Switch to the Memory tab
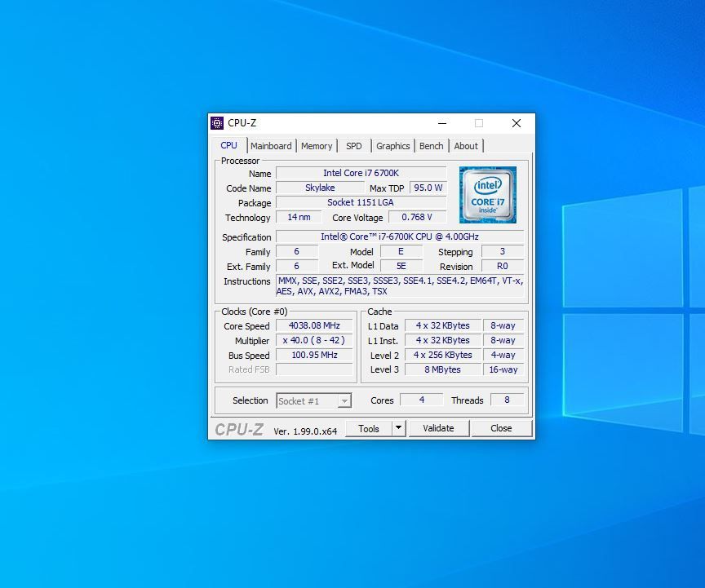Image resolution: width=705 pixels, height=588 pixels. point(317,146)
